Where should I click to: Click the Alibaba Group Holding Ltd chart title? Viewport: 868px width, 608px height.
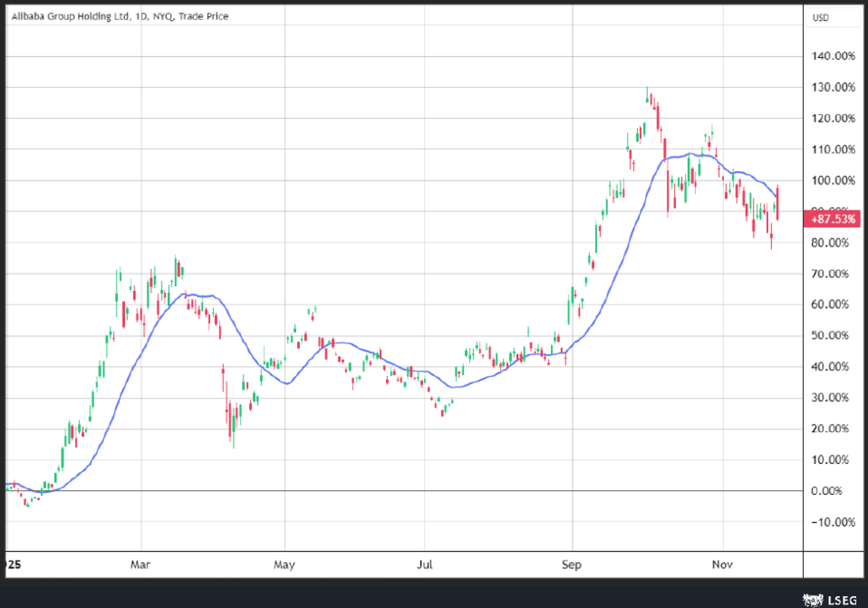pos(120,16)
